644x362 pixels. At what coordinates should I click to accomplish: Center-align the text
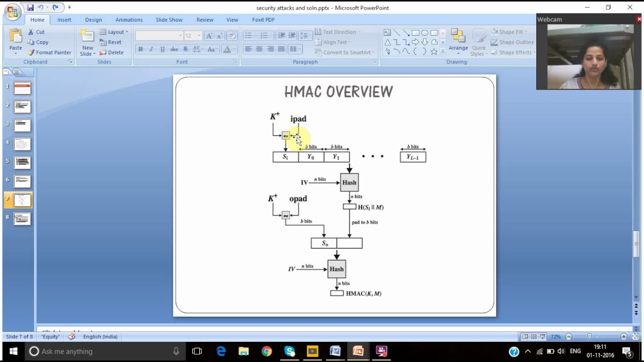[x=259, y=49]
